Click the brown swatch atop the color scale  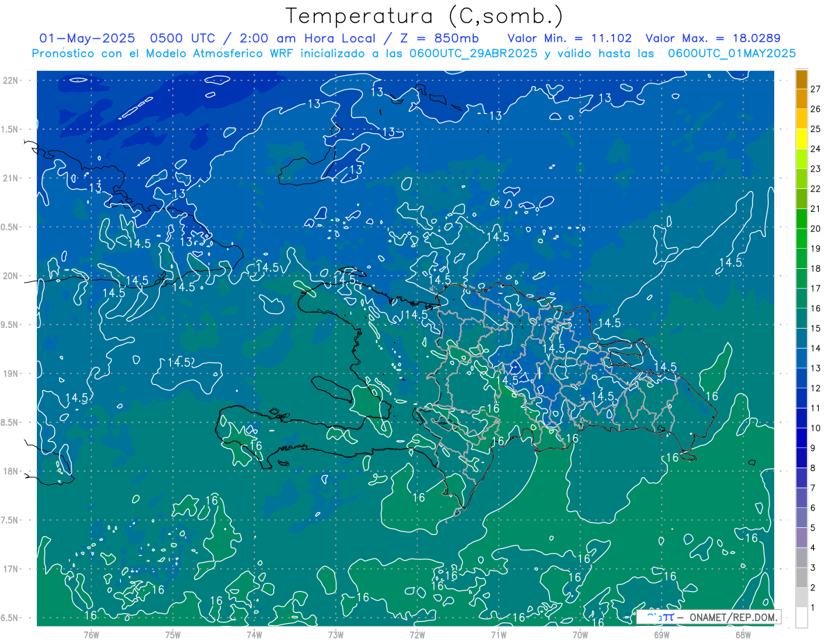pyautogui.click(x=801, y=79)
